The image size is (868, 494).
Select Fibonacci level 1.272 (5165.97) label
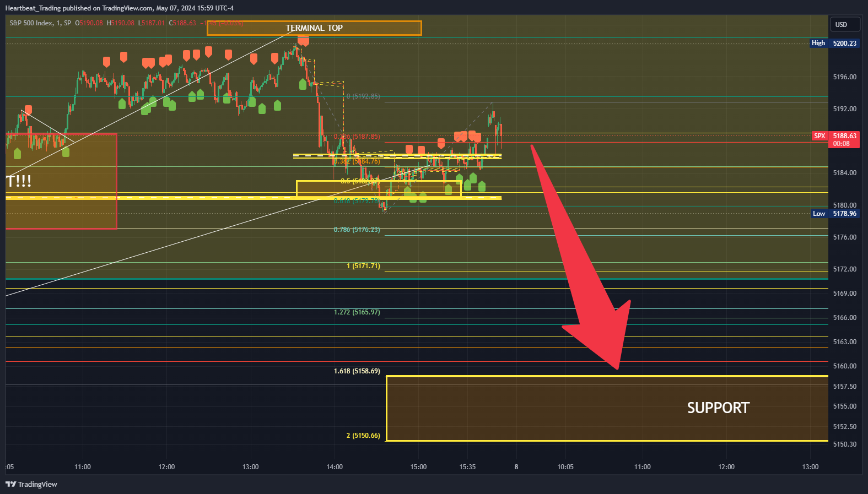tap(357, 312)
